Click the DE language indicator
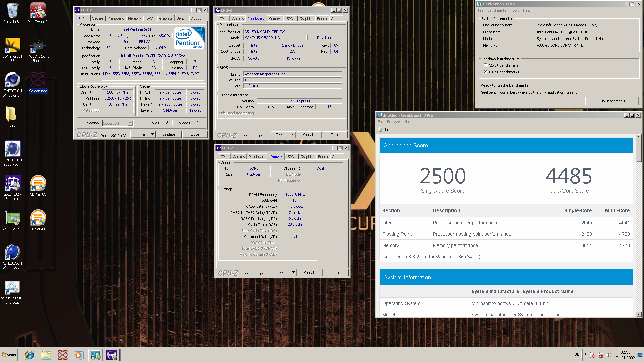644x362 pixels. coord(577,355)
